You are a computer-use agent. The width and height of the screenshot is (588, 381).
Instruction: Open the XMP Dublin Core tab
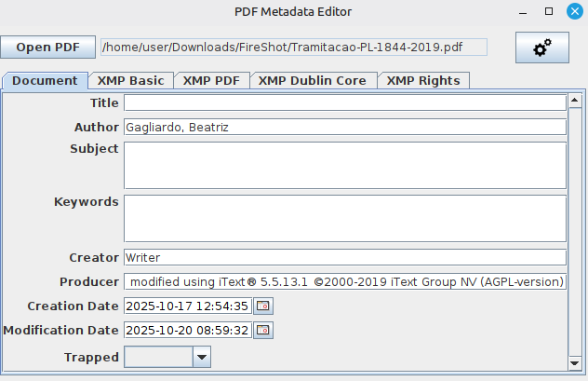[x=312, y=80]
